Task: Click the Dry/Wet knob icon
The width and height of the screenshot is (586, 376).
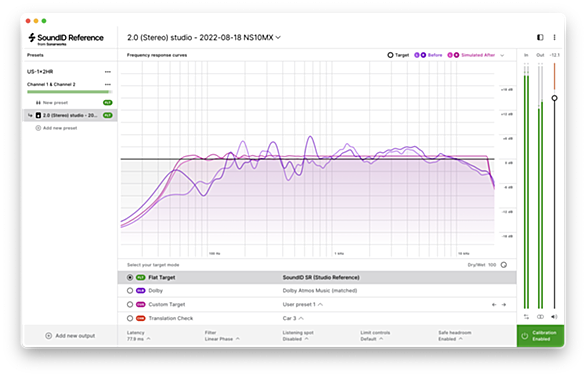Action: pyautogui.click(x=504, y=265)
